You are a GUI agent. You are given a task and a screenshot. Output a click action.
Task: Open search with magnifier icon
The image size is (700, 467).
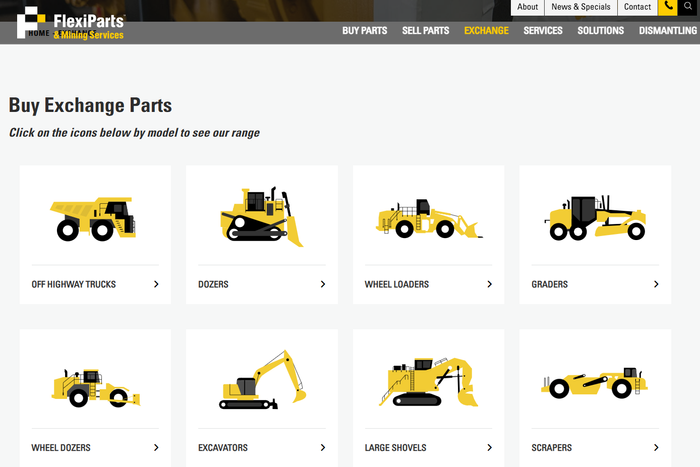pyautogui.click(x=689, y=7)
